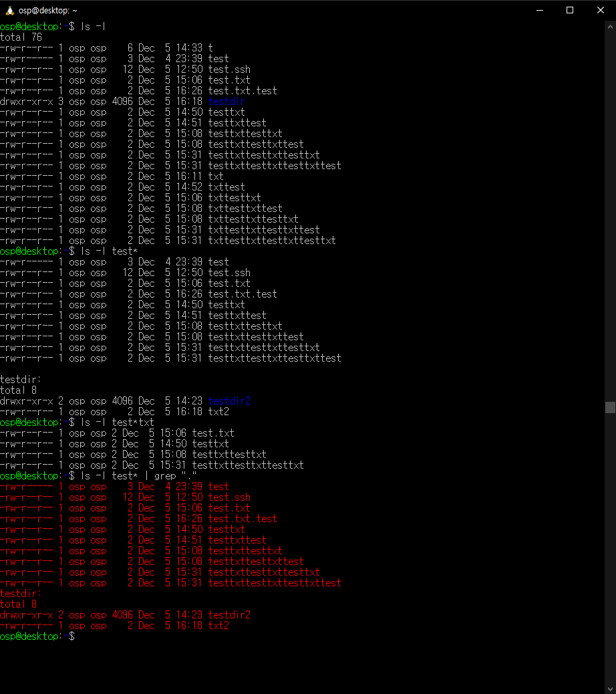
Task: Click white 'total 8' line
Action: (x=19, y=390)
